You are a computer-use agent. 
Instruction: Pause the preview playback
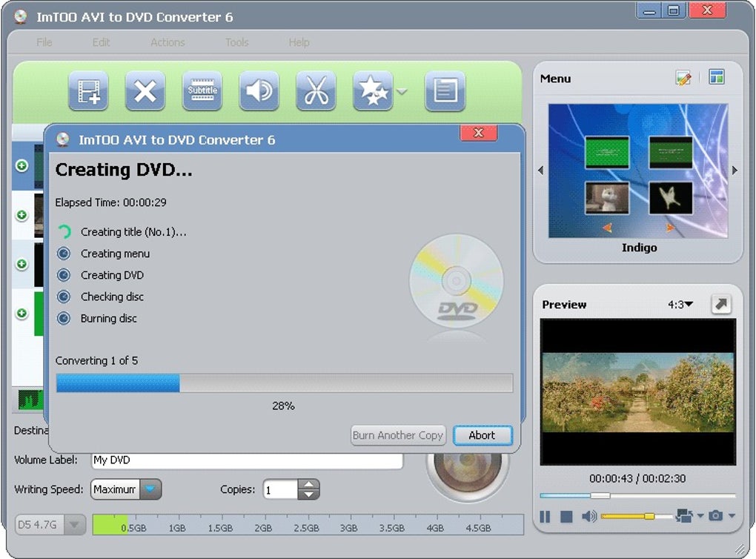click(x=545, y=517)
